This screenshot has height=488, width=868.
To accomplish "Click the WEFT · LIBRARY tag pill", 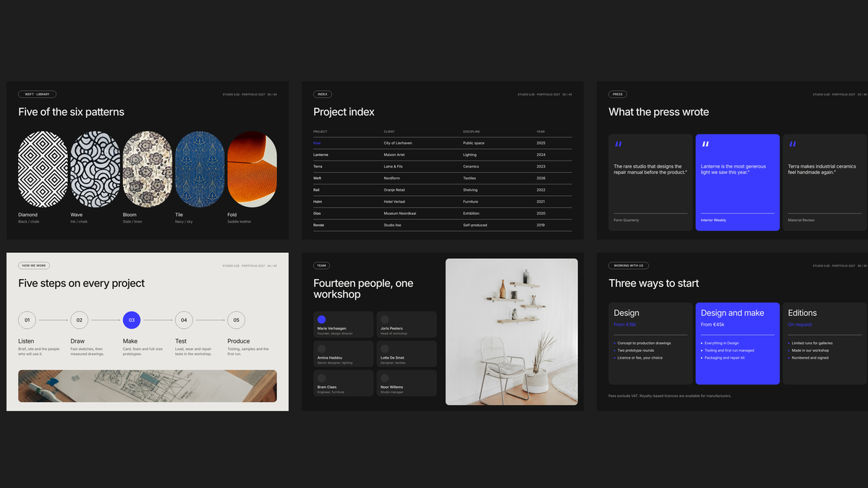I will pyautogui.click(x=38, y=94).
